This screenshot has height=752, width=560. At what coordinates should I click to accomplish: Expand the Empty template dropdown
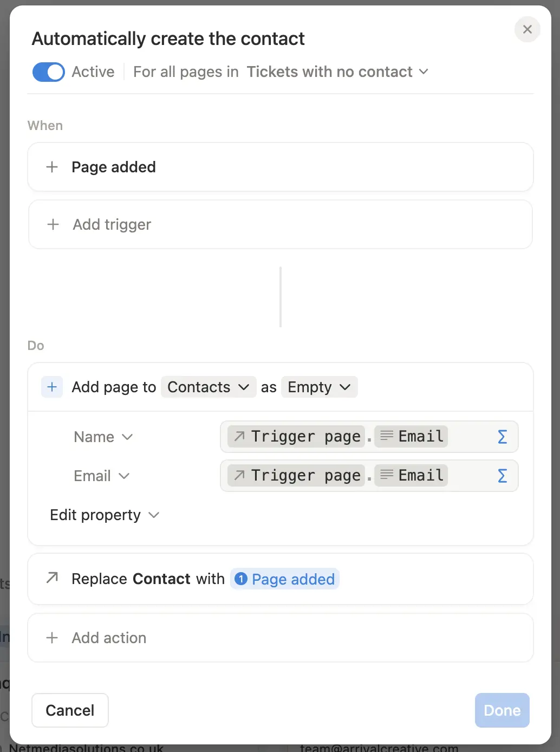319,387
